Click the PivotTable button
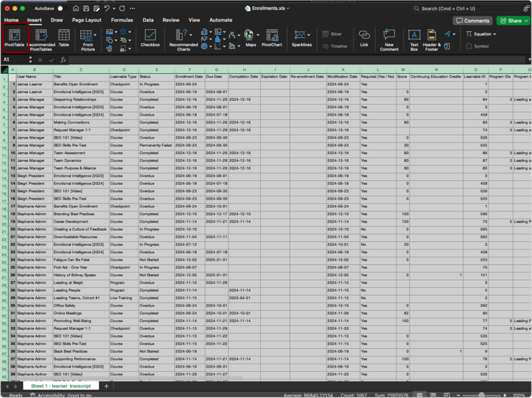 14,38
